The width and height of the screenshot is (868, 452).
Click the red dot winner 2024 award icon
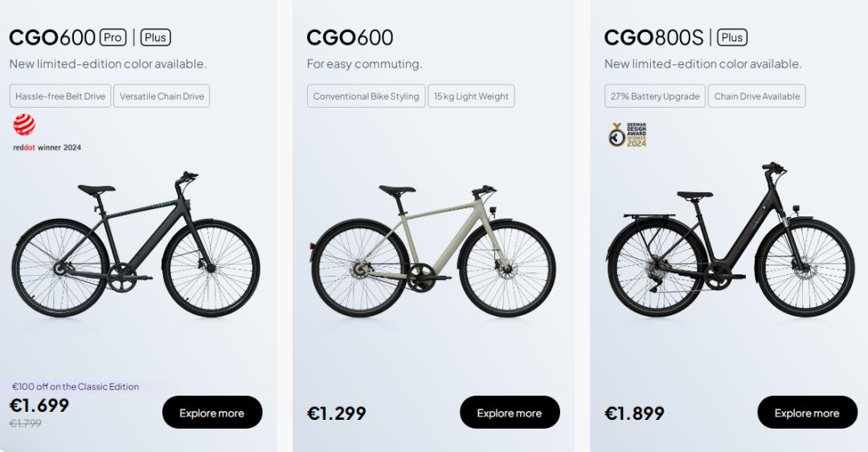24,125
